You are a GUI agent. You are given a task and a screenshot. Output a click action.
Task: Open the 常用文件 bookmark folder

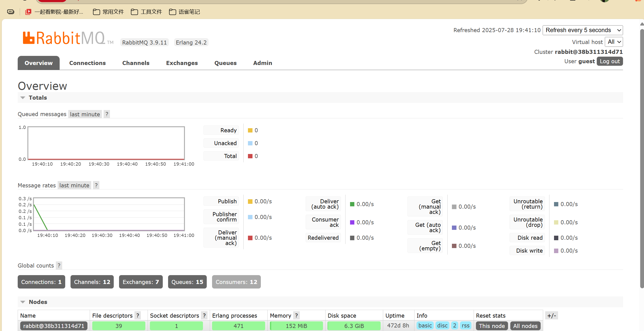tap(108, 12)
